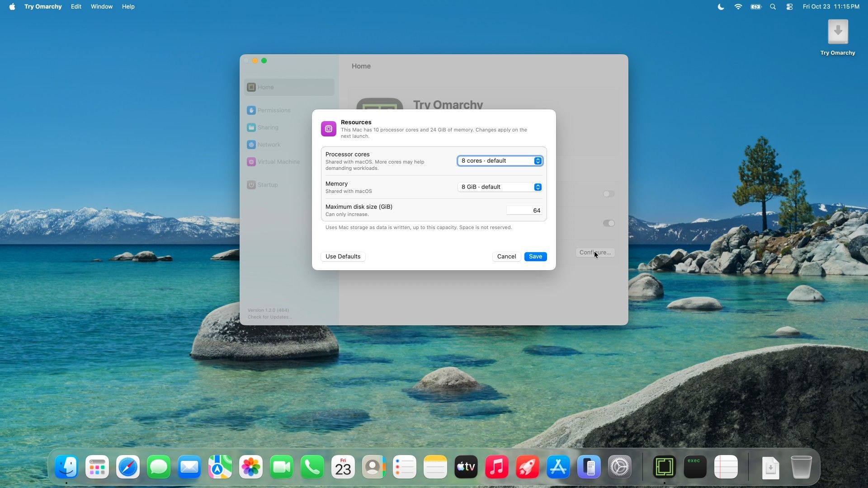Select Virtual Machine icon in sidebar
868x488 pixels.
click(251, 162)
